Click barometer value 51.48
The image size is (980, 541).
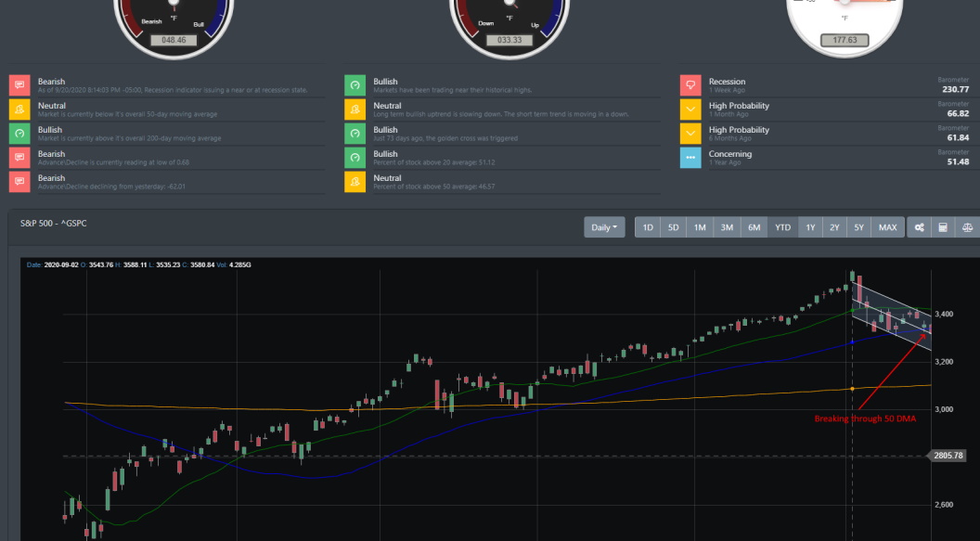click(x=958, y=161)
